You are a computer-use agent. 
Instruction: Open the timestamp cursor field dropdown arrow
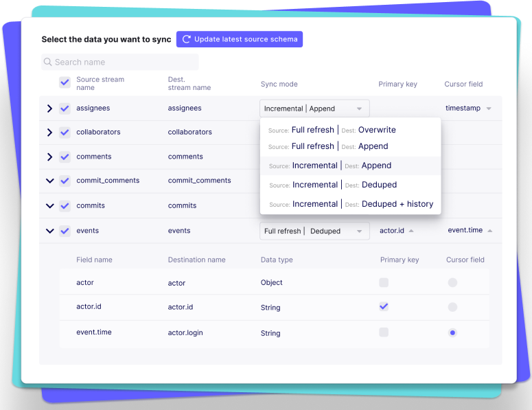[x=489, y=109]
